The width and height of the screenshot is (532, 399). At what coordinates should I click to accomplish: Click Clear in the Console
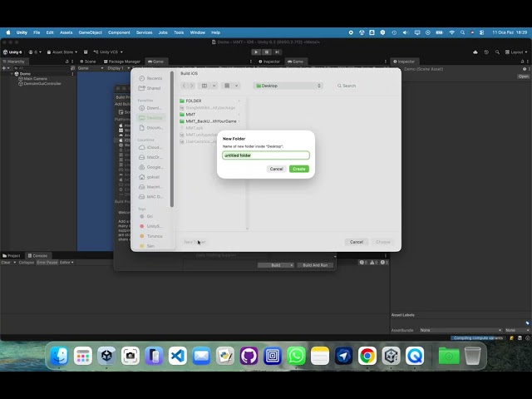6,263
